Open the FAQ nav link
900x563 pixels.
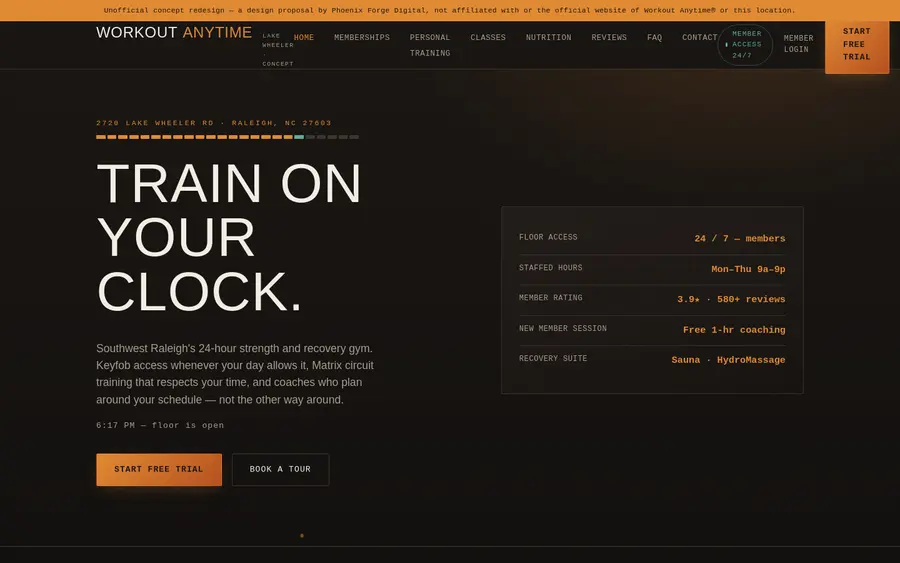point(654,38)
